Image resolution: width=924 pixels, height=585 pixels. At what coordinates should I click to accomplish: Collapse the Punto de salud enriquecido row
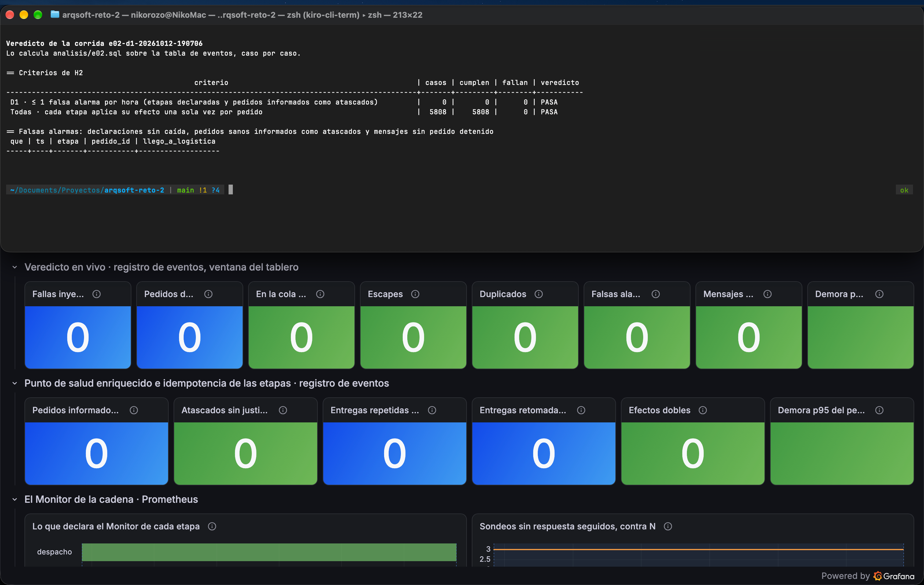point(15,383)
